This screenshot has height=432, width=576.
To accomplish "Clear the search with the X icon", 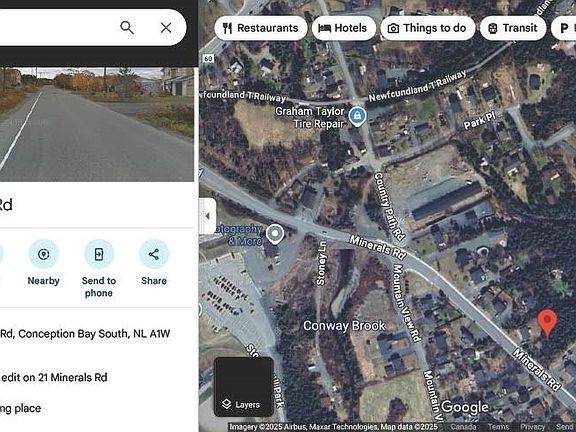I will tap(166, 28).
